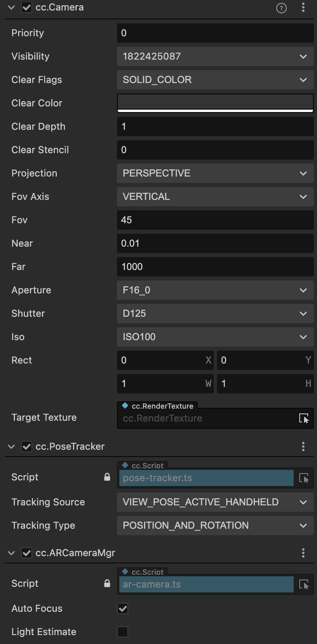Uncheck the Auto Focus option
Image resolution: width=317 pixels, height=644 pixels.
pyautogui.click(x=123, y=609)
